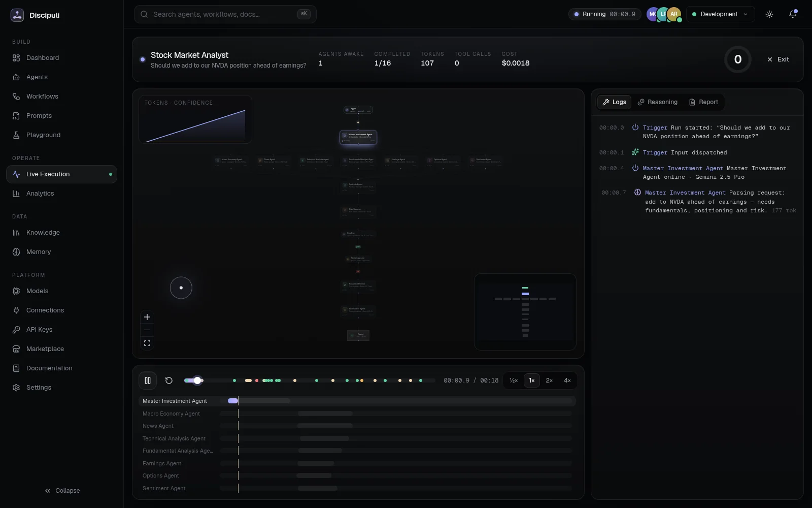The width and height of the screenshot is (812, 508).
Task: Open Analytics in sidebar
Action: click(61, 194)
